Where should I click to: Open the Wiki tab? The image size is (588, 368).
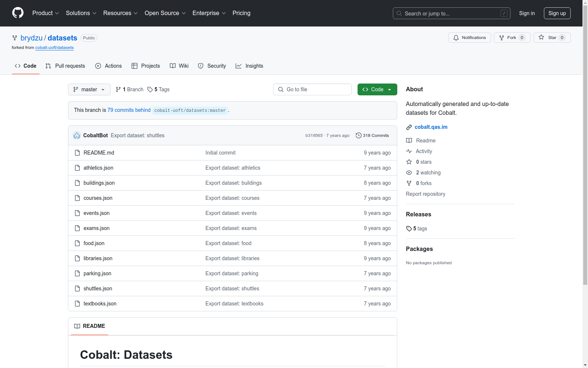click(x=179, y=66)
